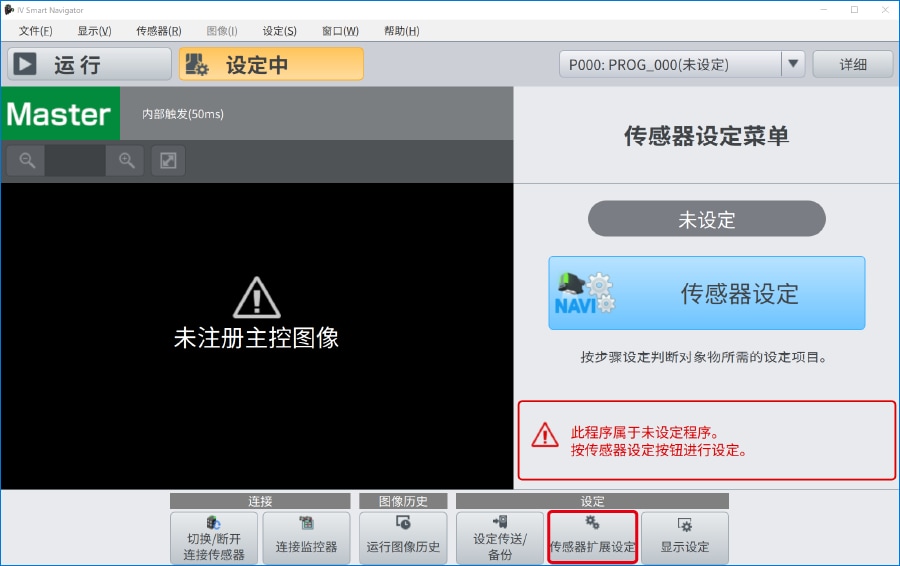
Task: Switch to 运行 run mode
Action: point(89,65)
